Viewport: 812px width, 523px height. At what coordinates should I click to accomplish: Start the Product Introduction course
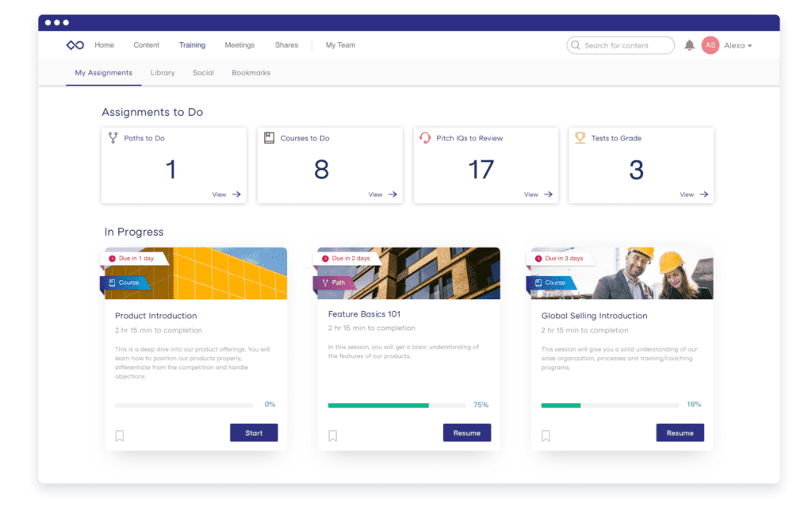[254, 433]
